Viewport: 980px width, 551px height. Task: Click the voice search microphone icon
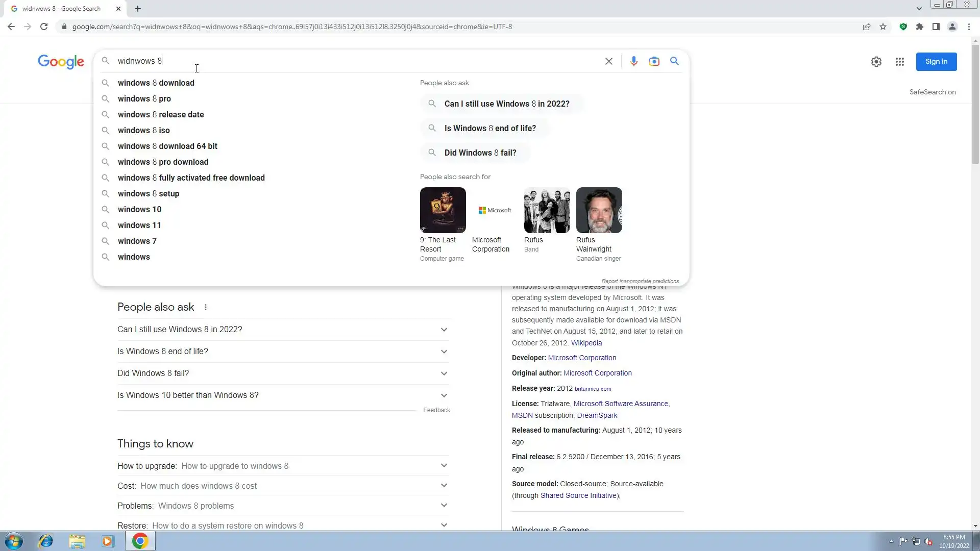pyautogui.click(x=633, y=61)
